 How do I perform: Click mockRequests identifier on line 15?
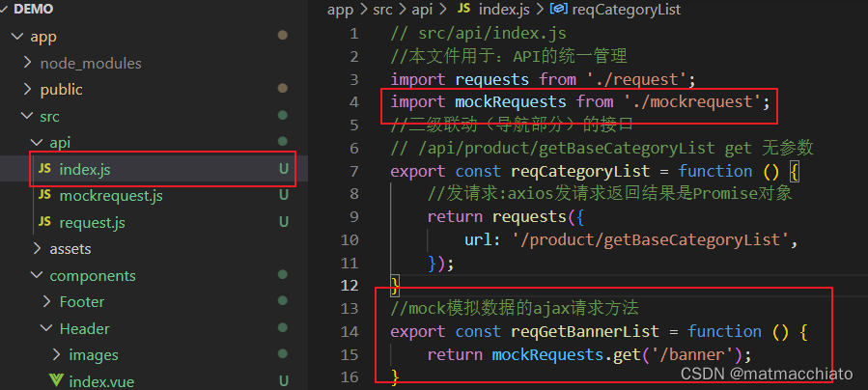point(548,354)
